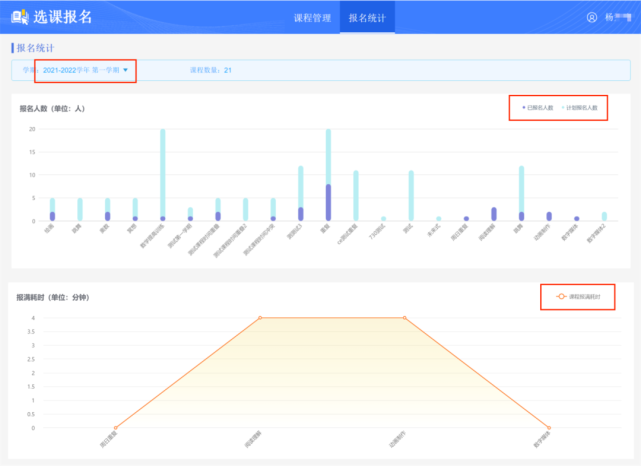This screenshot has width=641, height=466.
Task: Click the 数字媒体 point on the line chart
Action: pos(549,428)
